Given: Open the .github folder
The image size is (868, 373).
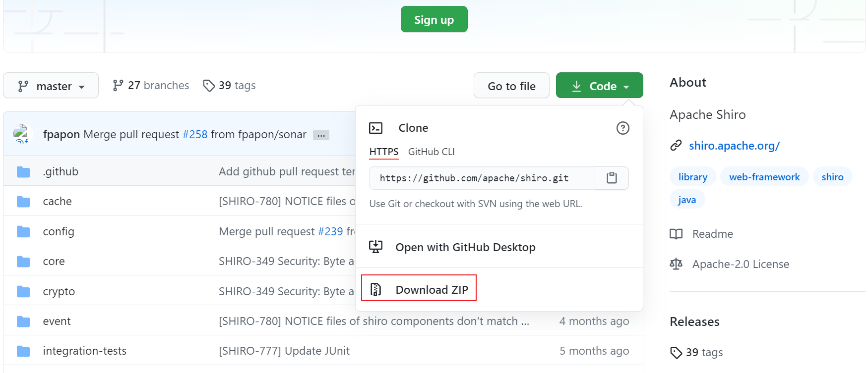Looking at the screenshot, I should pyautogui.click(x=61, y=171).
